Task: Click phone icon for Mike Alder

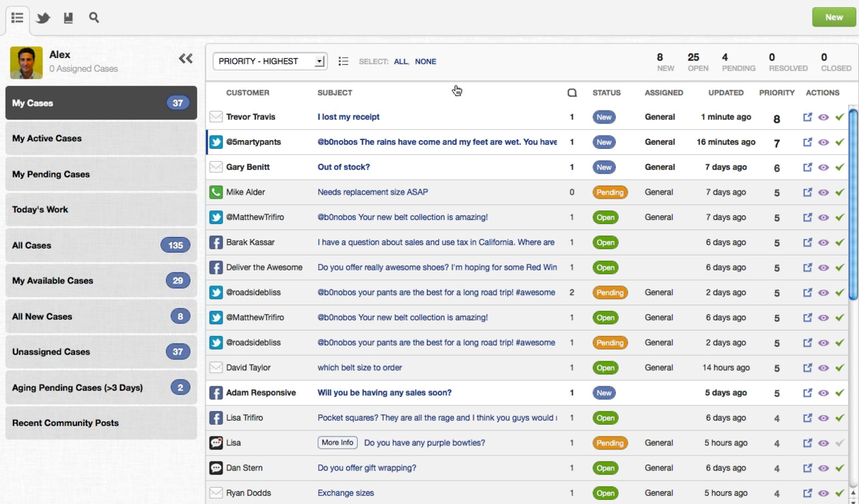Action: coord(216,192)
